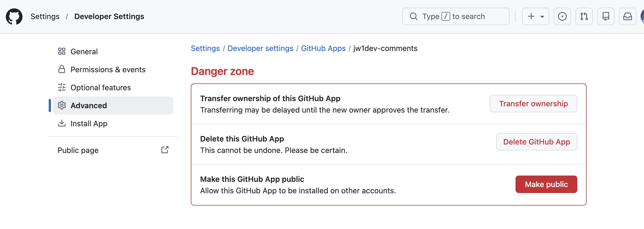Click the GitHub Octocat logo
Screen dimensions: 644x229
coord(14,16)
